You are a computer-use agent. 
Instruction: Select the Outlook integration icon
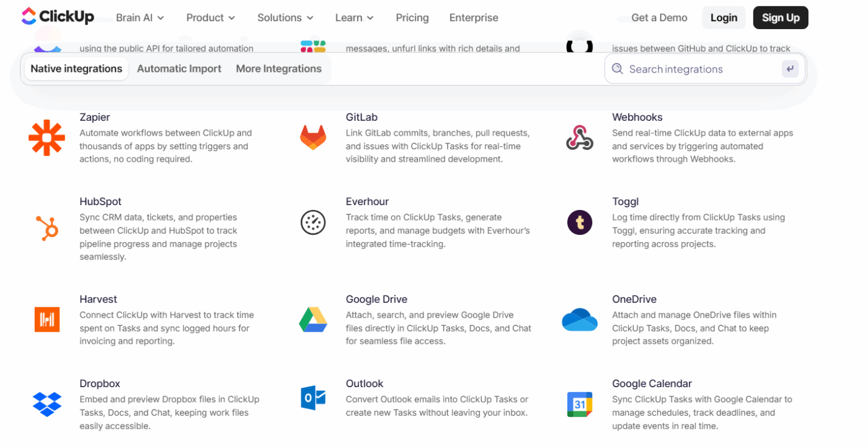click(x=313, y=397)
